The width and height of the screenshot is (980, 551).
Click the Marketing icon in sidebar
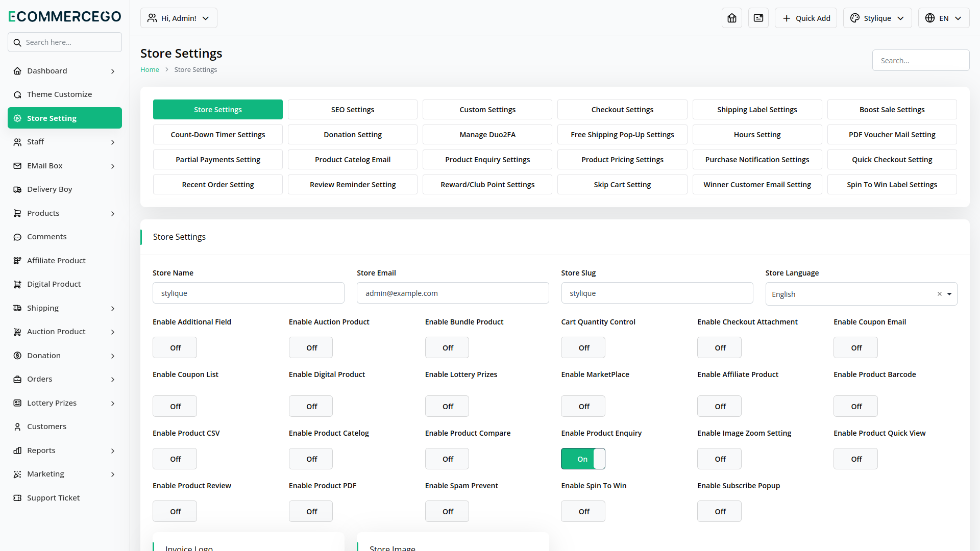[17, 474]
